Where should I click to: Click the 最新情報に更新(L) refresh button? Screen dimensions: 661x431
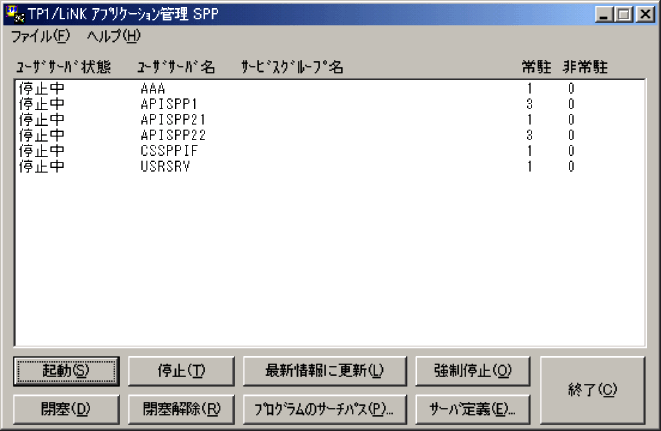325,371
